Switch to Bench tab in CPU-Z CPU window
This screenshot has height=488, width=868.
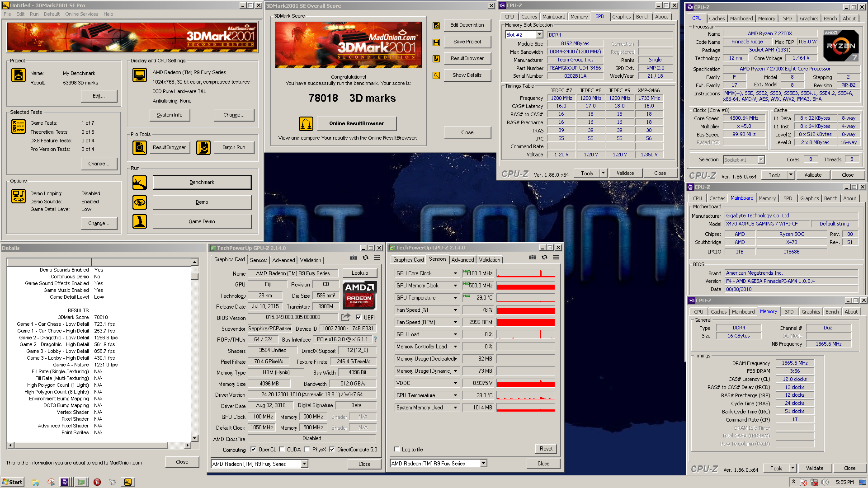[x=830, y=19]
